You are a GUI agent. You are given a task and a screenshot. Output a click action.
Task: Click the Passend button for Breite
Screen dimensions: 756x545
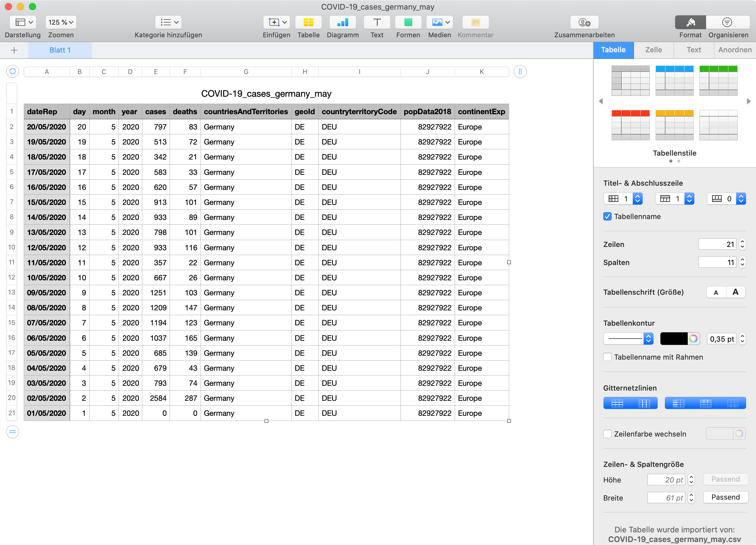[x=725, y=497]
